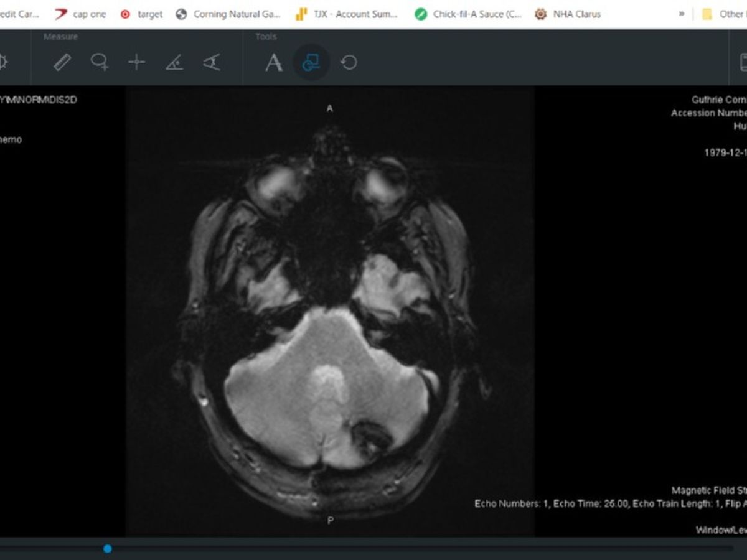Open the 'cap one' bookmark

[x=80, y=14]
